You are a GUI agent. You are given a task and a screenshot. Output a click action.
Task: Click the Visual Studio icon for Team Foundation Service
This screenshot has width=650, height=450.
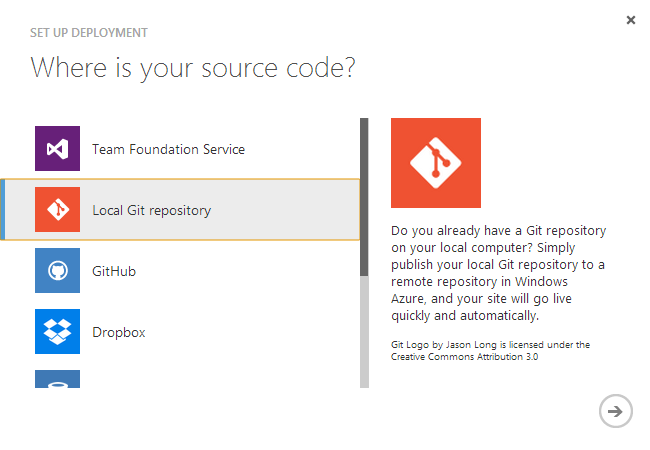(57, 149)
